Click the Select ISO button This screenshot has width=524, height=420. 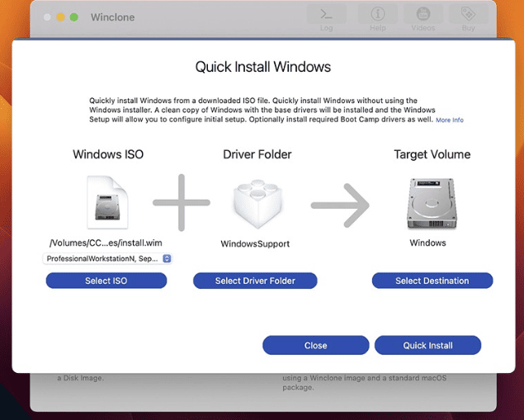tap(106, 281)
